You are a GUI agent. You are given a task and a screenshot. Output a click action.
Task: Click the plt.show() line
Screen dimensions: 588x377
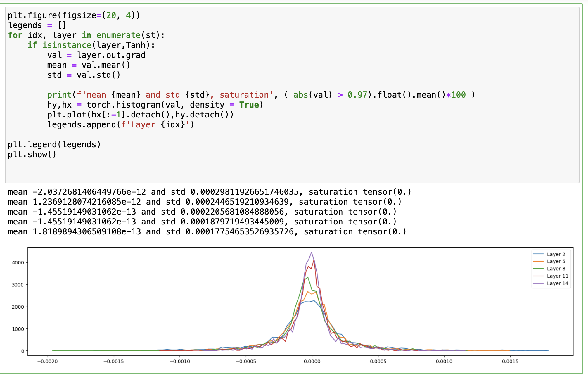[32, 155]
